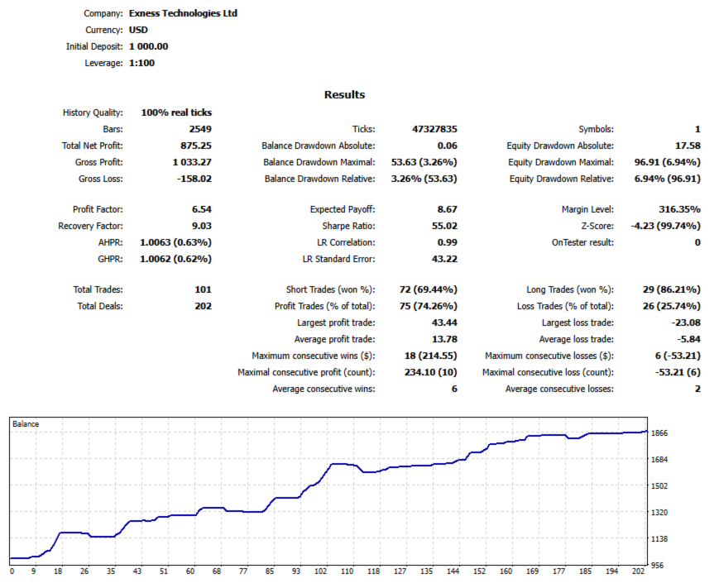Click the Total Net Profit value 875.25

[196, 146]
